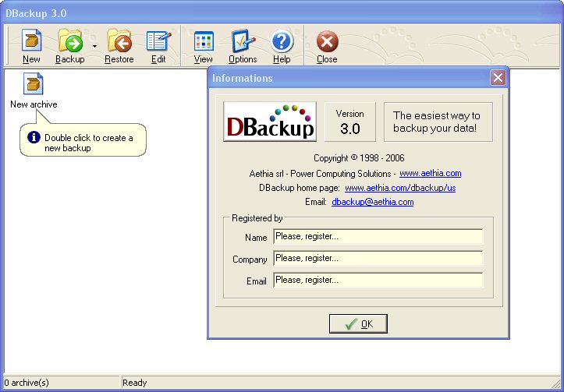Open the Backup dropdown arrow

tap(94, 46)
